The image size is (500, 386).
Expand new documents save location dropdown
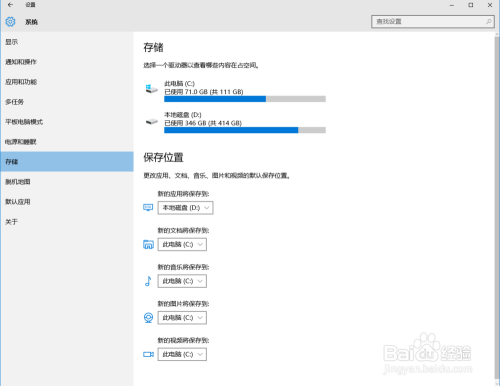point(182,244)
